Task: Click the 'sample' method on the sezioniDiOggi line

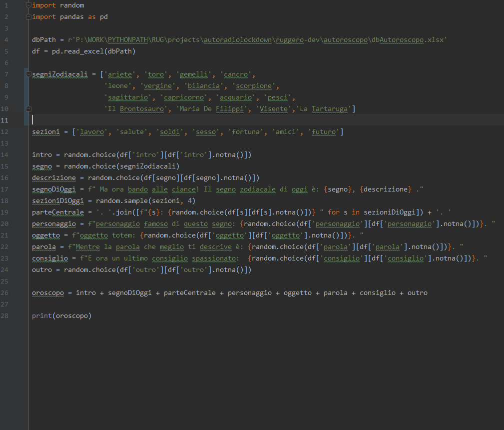Action: click(129, 200)
